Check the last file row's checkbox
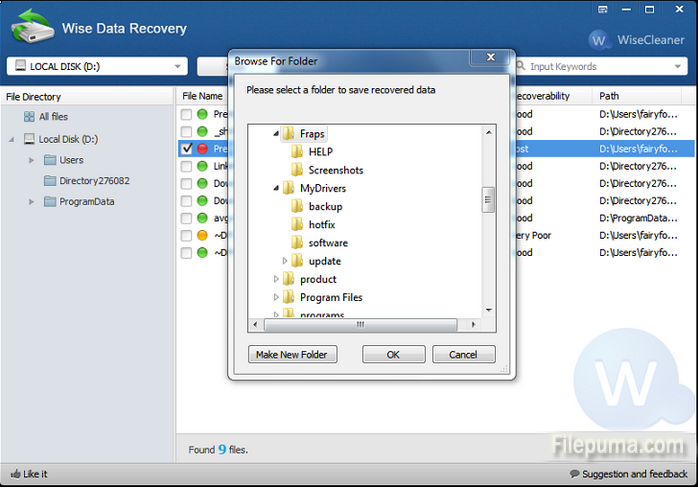This screenshot has width=698, height=489. (x=187, y=253)
